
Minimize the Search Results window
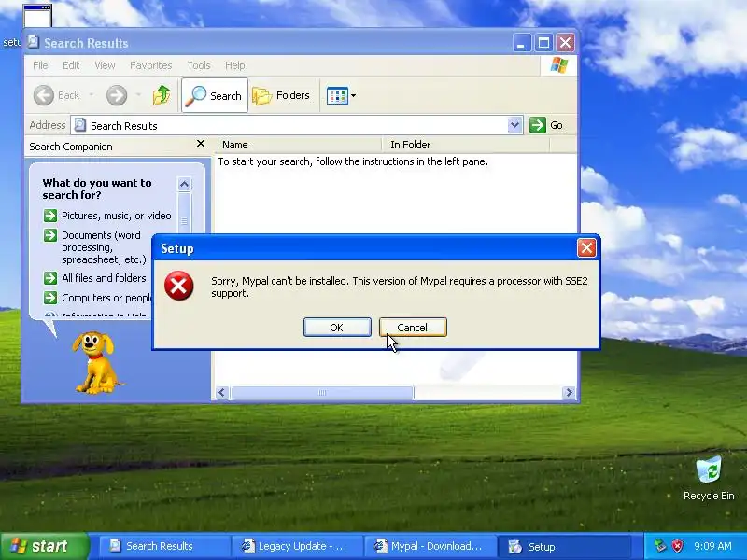[522, 43]
